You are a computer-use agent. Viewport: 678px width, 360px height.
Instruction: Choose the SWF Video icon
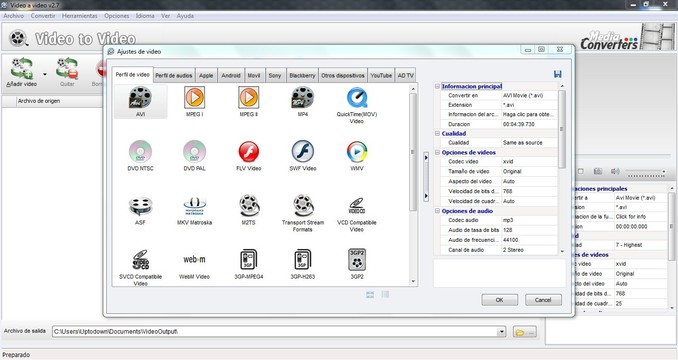pos(303,151)
